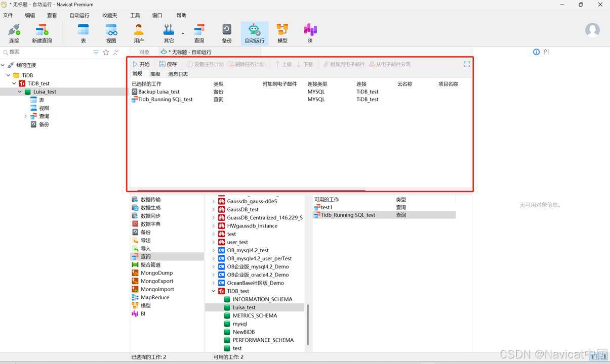Screen dimensions: 610x364
Task: Open the 文件 menu
Action: tap(8, 16)
